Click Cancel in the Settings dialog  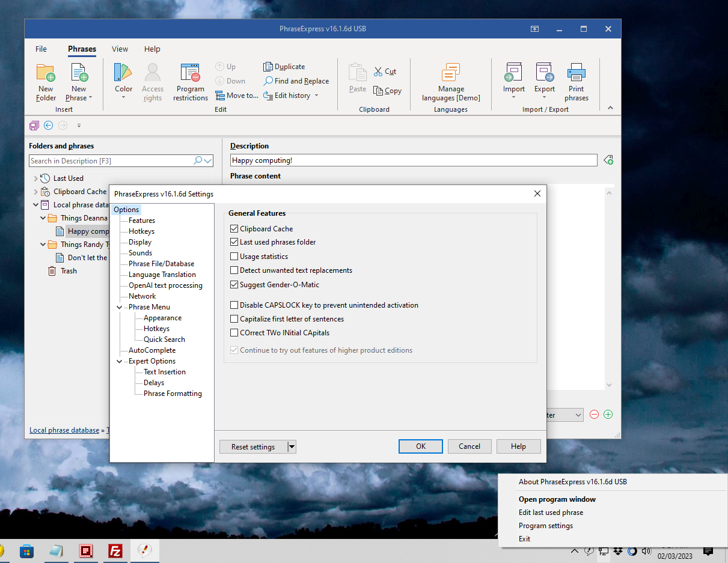click(x=470, y=446)
